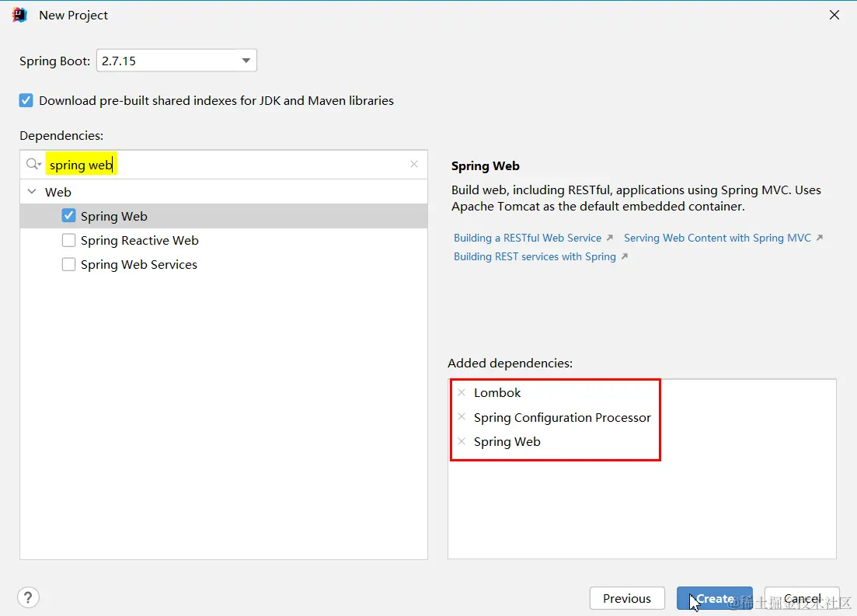Click the Create button
857x616 pixels.
pos(714,598)
